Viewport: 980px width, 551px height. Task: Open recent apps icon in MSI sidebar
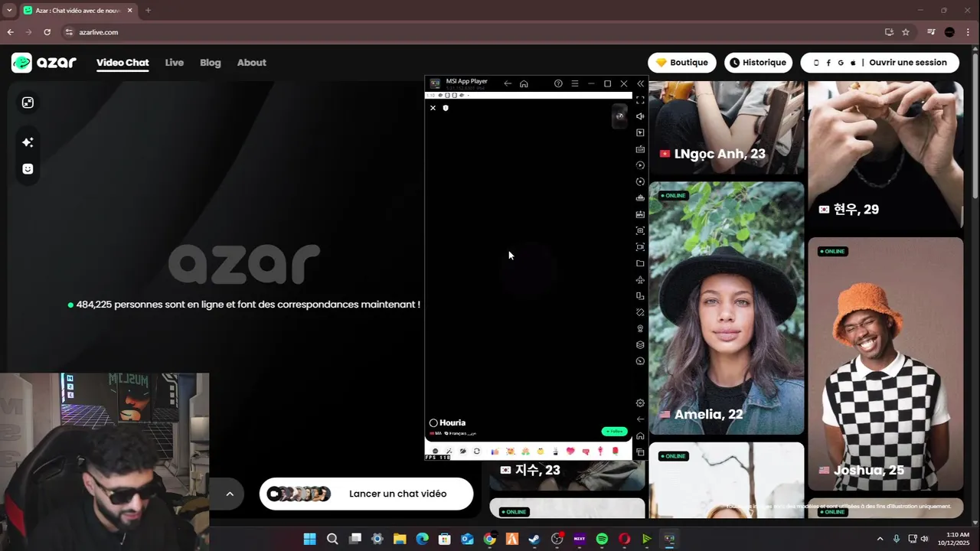[x=641, y=452]
